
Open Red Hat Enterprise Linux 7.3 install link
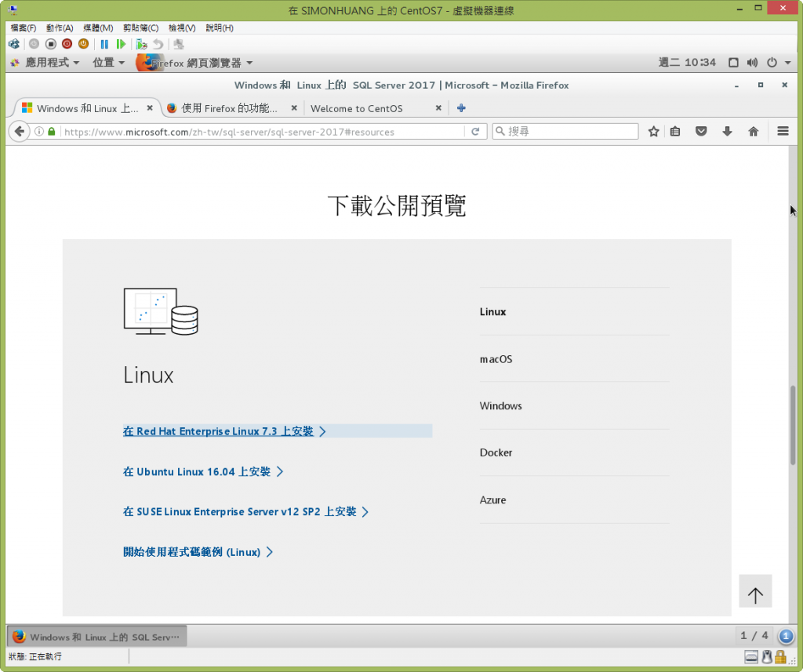(x=224, y=431)
